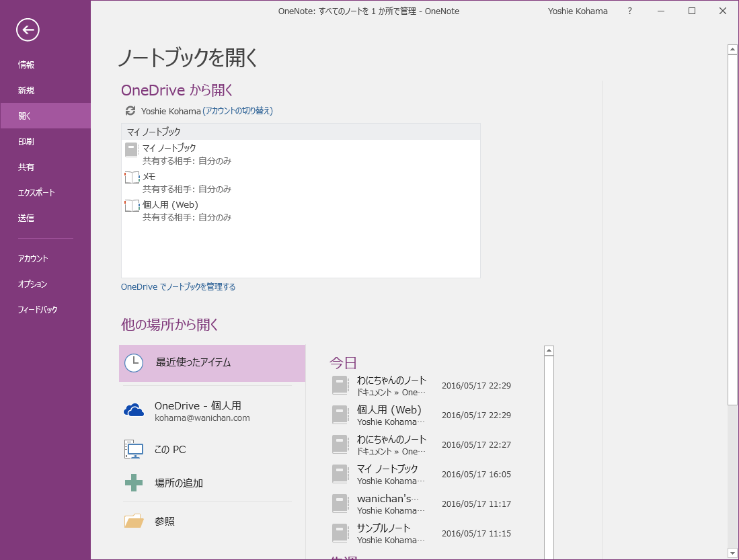Click notebook icon of わにちゃんのノート at 22:29
The height and width of the screenshot is (560, 739).
coord(340,385)
